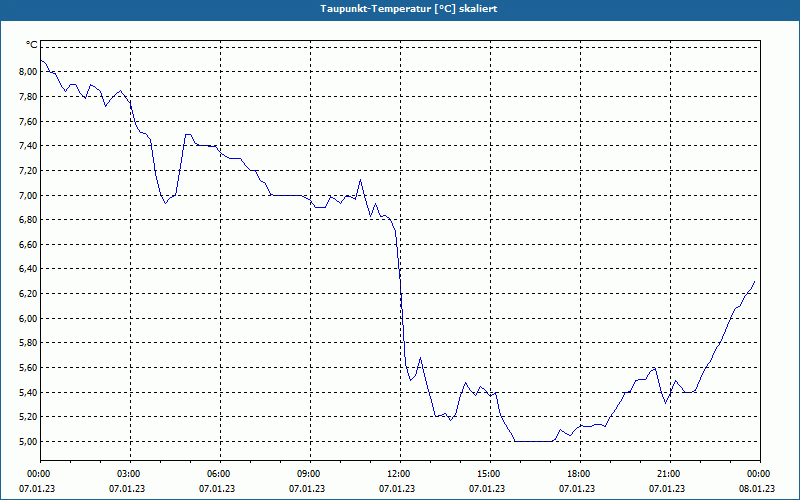Click the 03:00 time label
Screen dimensions: 800x500
[127, 474]
